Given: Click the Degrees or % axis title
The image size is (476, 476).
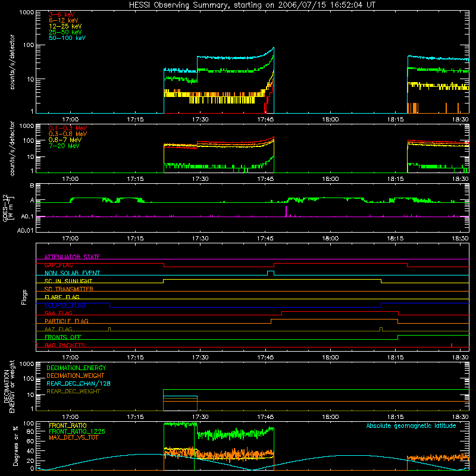Looking at the screenshot, I should pos(15,446).
